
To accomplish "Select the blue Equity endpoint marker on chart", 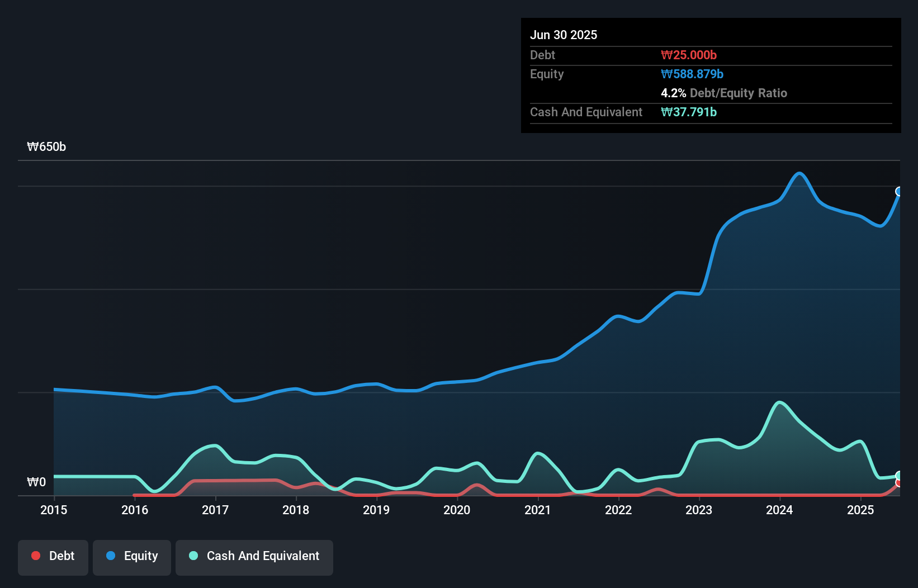I will (x=899, y=192).
